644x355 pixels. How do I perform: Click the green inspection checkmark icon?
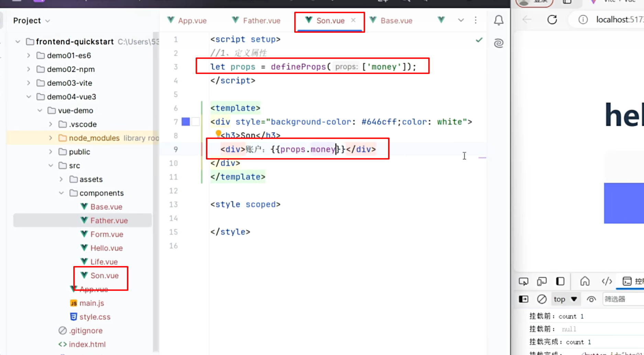coord(479,40)
